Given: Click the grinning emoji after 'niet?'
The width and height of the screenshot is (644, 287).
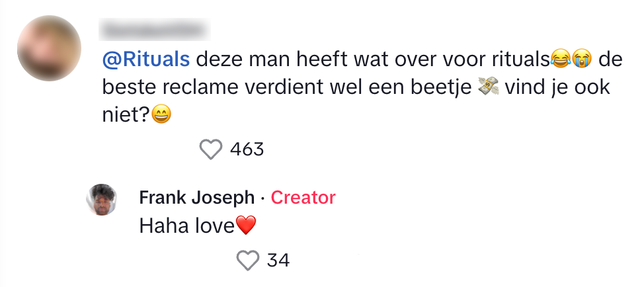Looking at the screenshot, I should point(161,116).
